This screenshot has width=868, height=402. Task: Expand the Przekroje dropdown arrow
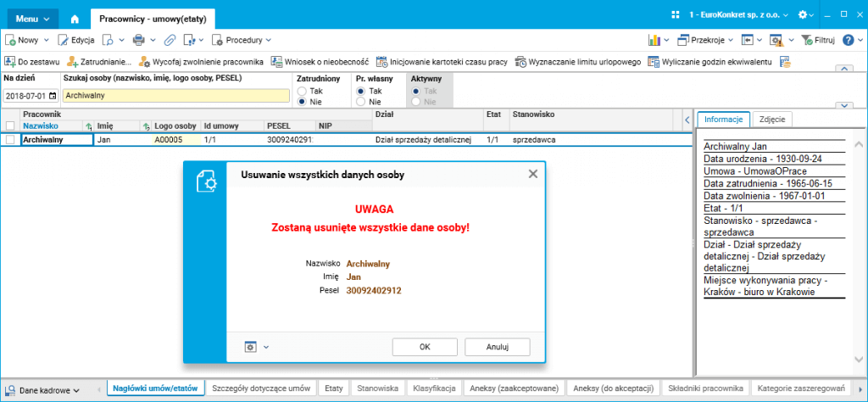pyautogui.click(x=731, y=40)
